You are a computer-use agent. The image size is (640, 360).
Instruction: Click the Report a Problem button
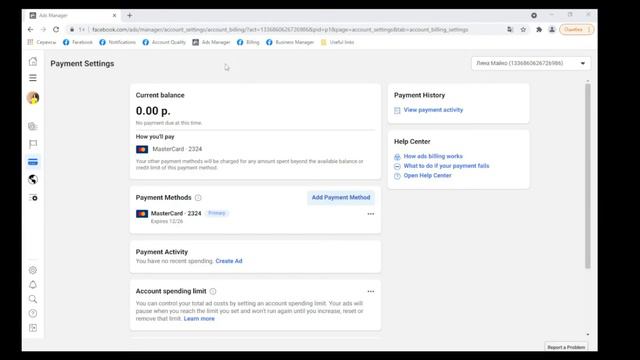click(566, 347)
